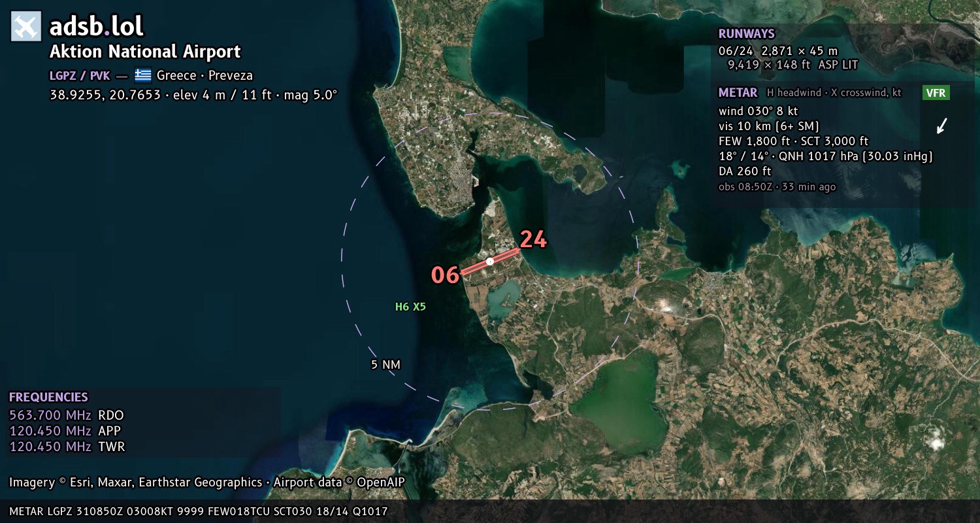Select the runway 06 end label
The width and height of the screenshot is (980, 523).
[445, 275]
